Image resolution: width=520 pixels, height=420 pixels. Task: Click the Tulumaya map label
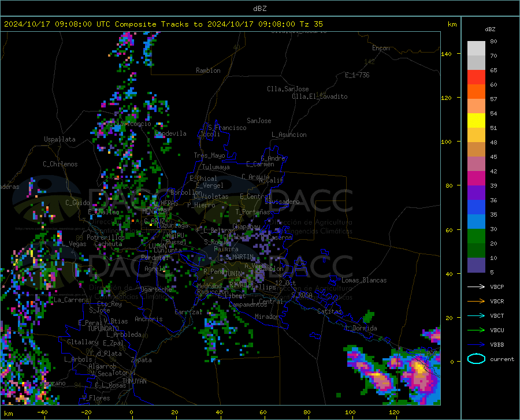(x=216, y=167)
